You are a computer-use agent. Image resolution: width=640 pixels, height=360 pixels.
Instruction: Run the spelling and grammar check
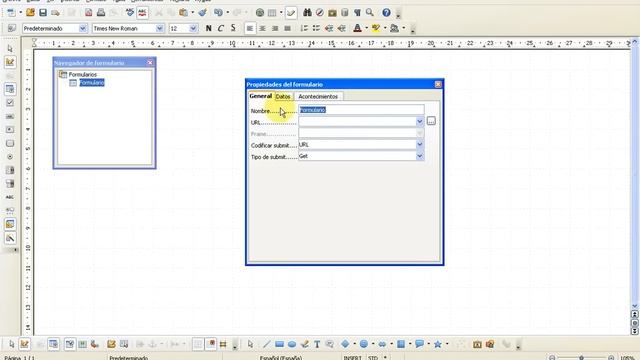(130, 13)
